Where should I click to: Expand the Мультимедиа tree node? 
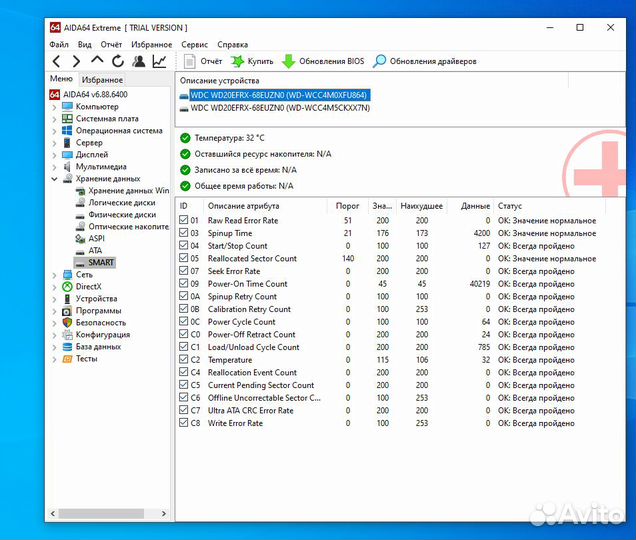54,167
